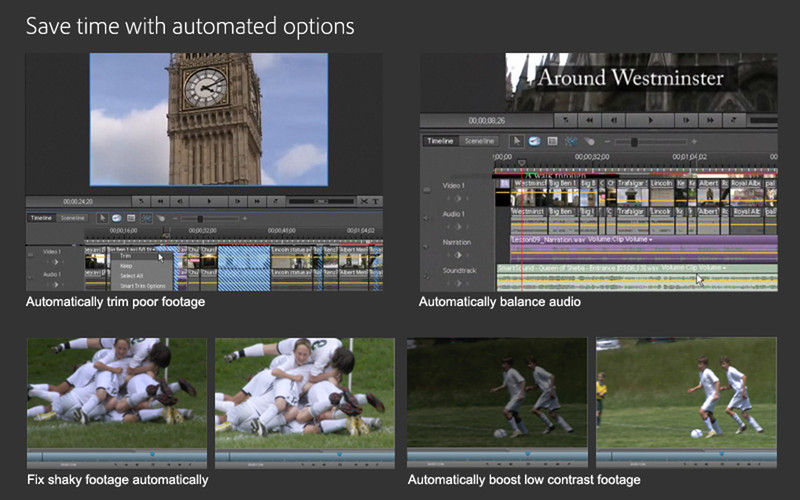Select the Lincoln statue clip in trim timeline
The height and width of the screenshot is (500, 800).
(291, 258)
